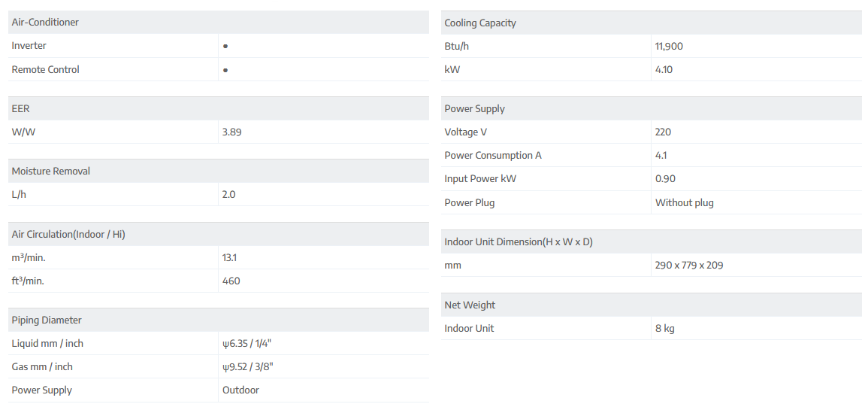Select the liquid pipe ψ6.35 / 1/4" value

point(246,343)
